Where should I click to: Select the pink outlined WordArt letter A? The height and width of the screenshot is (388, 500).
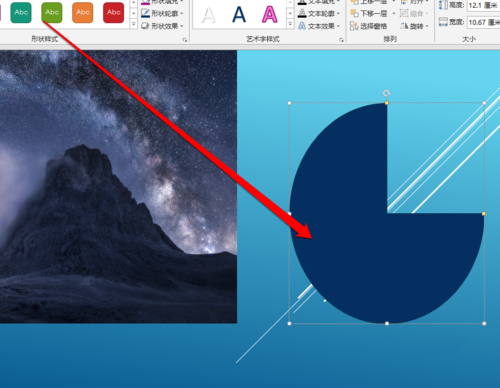coord(269,15)
